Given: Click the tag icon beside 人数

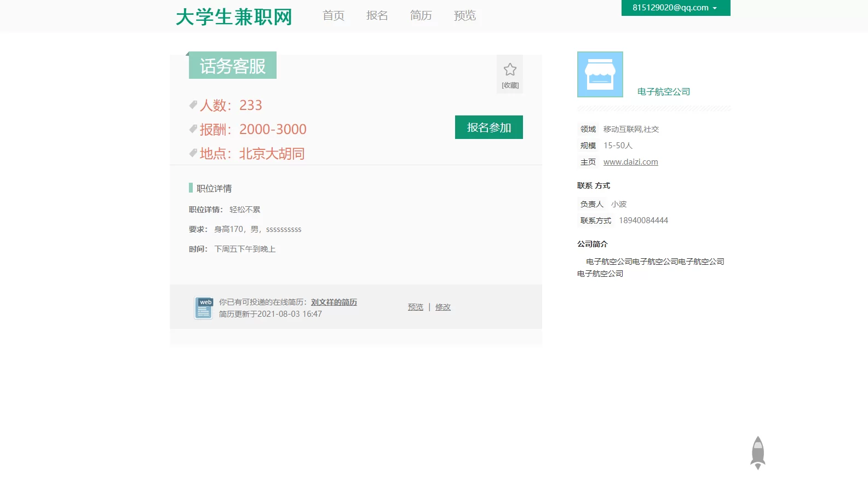Looking at the screenshot, I should 193,104.
